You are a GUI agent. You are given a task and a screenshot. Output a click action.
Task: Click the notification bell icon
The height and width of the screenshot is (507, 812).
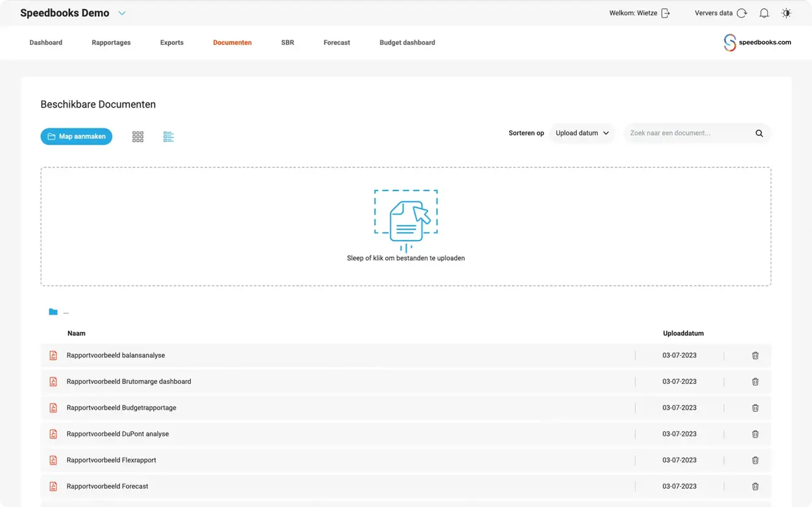[764, 13]
